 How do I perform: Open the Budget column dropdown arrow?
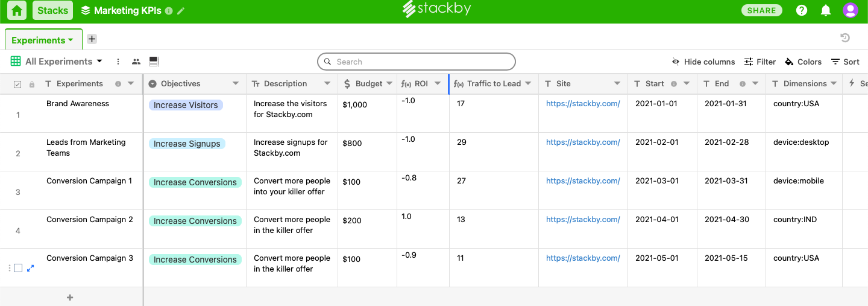click(389, 84)
